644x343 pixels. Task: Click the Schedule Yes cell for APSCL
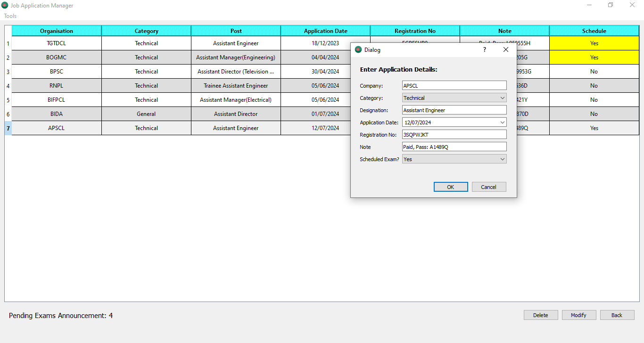click(x=594, y=128)
